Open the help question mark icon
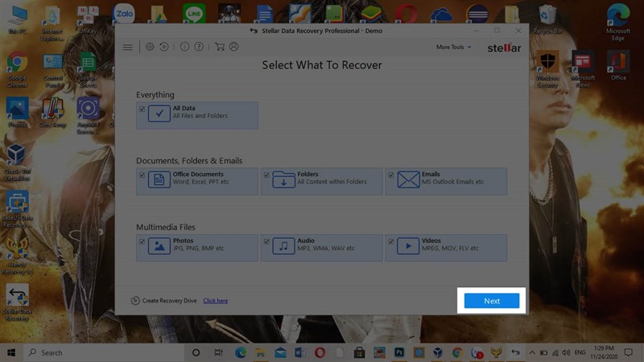Viewport: 644px width, 362px height. point(199,47)
